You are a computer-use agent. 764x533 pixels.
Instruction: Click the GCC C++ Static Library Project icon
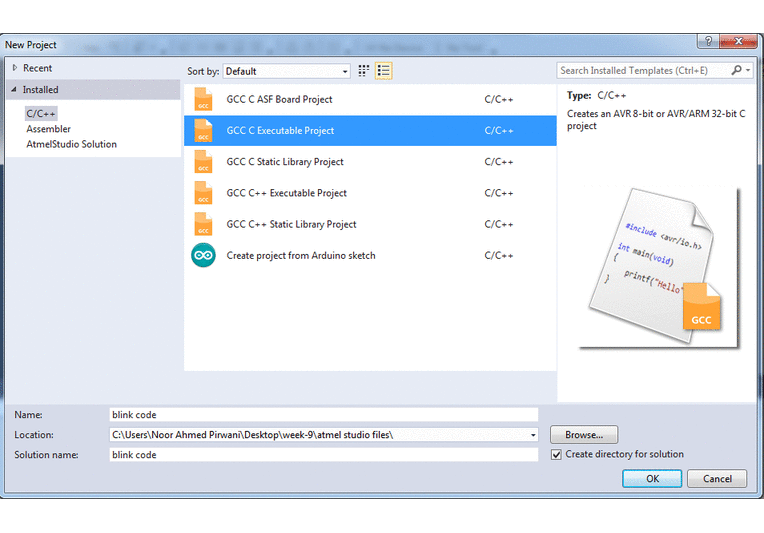click(203, 224)
